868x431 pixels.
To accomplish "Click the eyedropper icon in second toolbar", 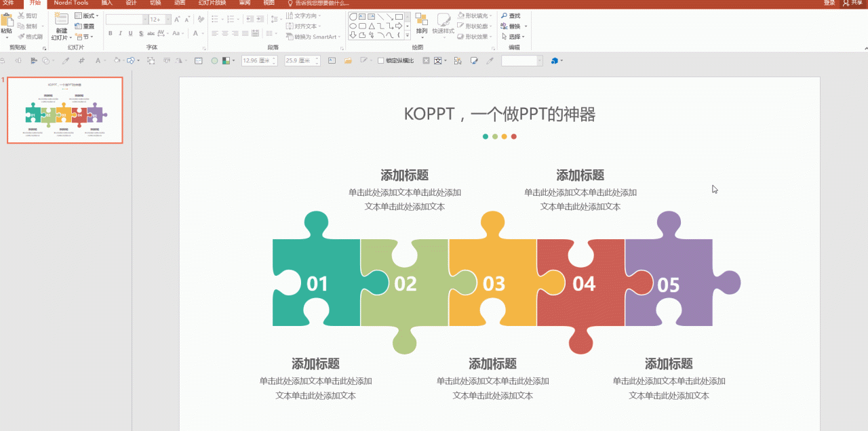I will [66, 60].
